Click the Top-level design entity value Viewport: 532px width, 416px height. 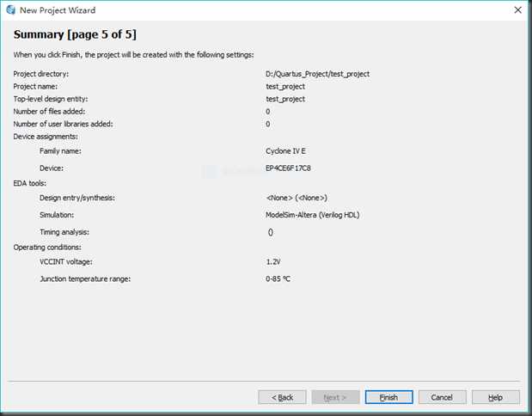(285, 99)
